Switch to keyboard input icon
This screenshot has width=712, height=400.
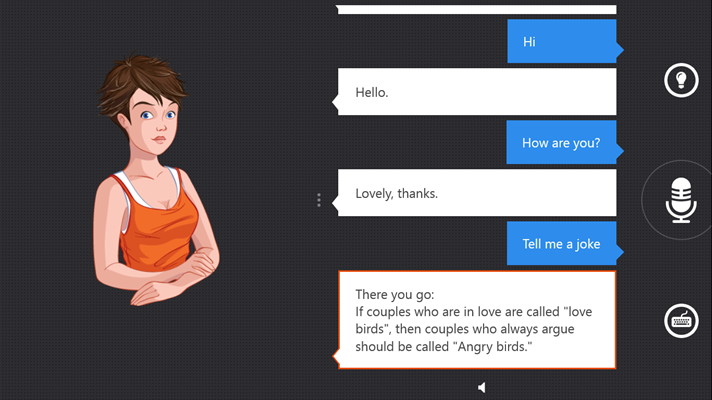click(681, 321)
